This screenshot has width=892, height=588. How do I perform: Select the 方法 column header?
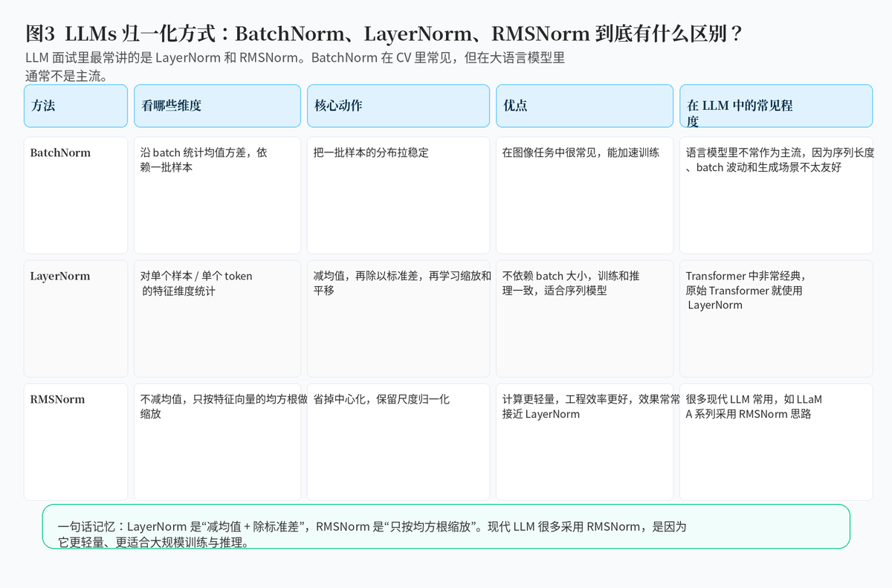point(76,106)
